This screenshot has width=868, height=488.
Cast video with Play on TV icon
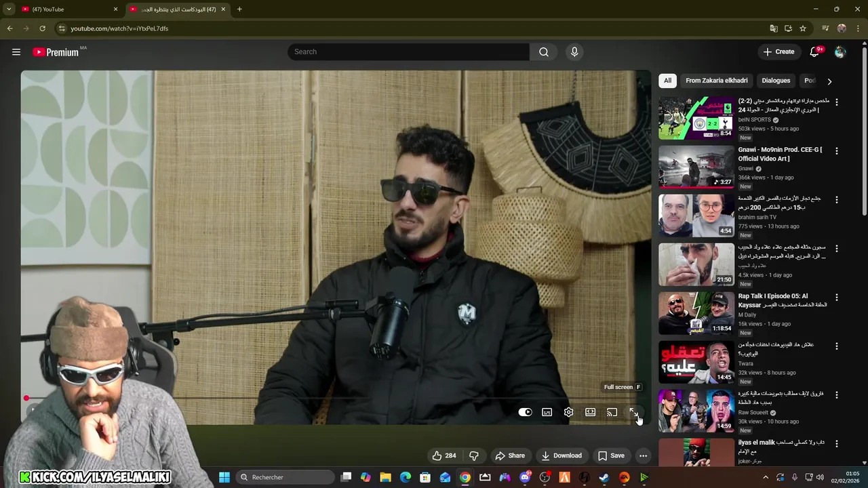(612, 412)
